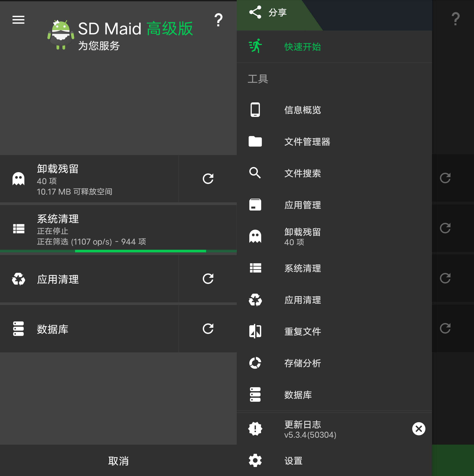This screenshot has width=474, height=476.
Task: Click the list icon for drawer 系统清理
Action: pos(255,268)
